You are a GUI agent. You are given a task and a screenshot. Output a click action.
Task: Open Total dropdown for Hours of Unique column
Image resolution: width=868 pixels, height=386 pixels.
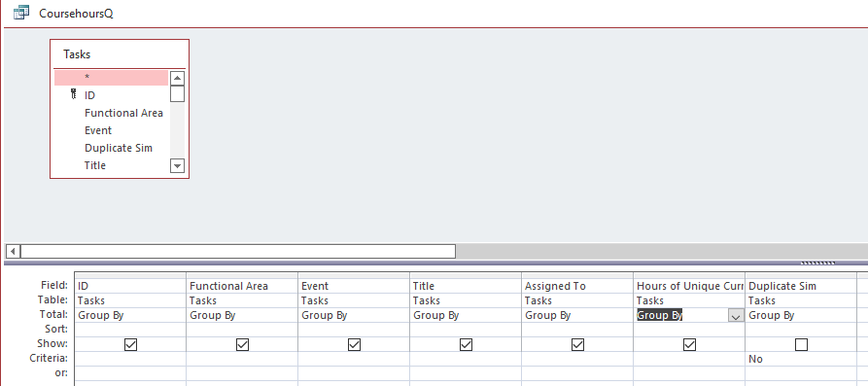tap(736, 316)
